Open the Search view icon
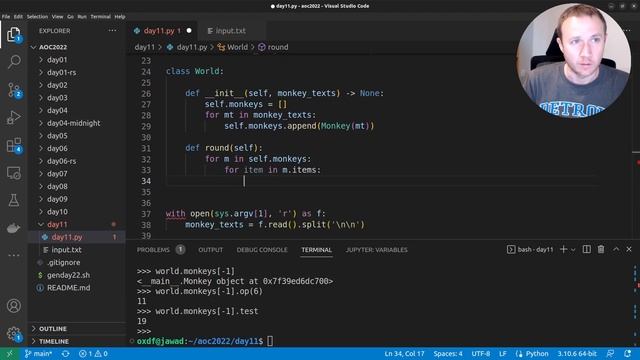 (13, 62)
